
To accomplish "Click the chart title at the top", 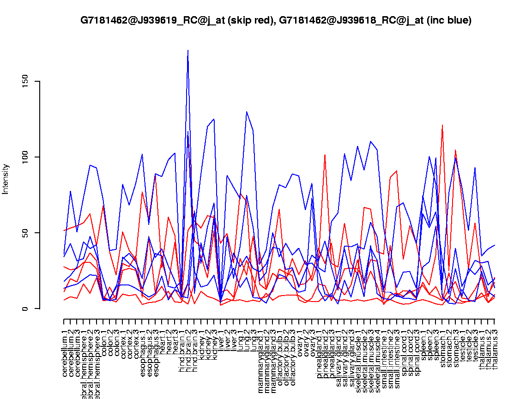I will tap(276, 20).
